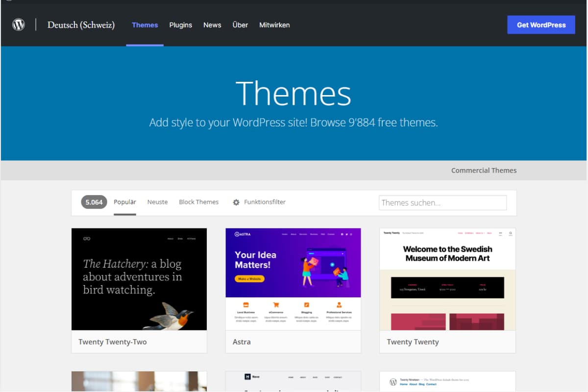Open the Twenty Twenty-Two theme thumbnail
Screen dimensions: 588x392
click(x=139, y=279)
